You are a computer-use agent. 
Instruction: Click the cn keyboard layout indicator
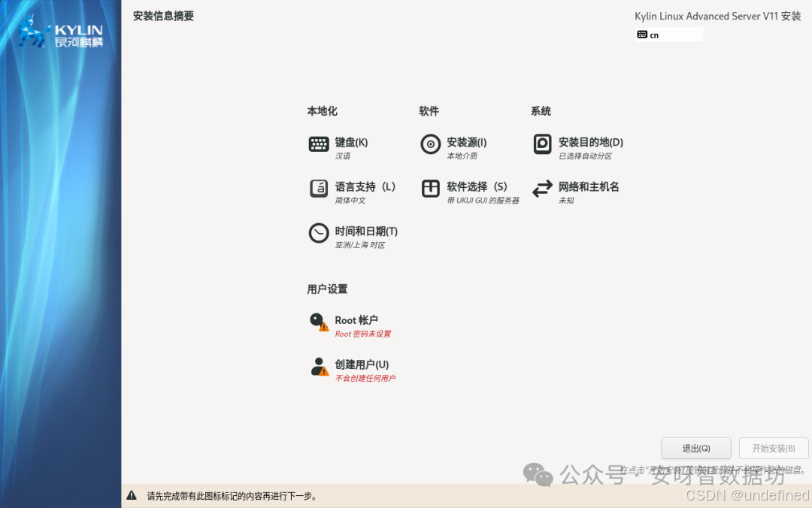click(x=668, y=35)
